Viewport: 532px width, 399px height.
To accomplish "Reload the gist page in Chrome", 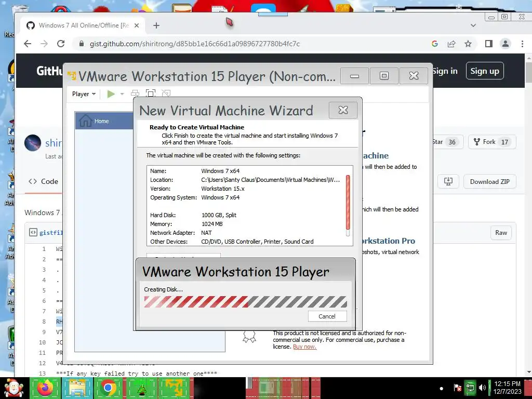I will 61,44.
